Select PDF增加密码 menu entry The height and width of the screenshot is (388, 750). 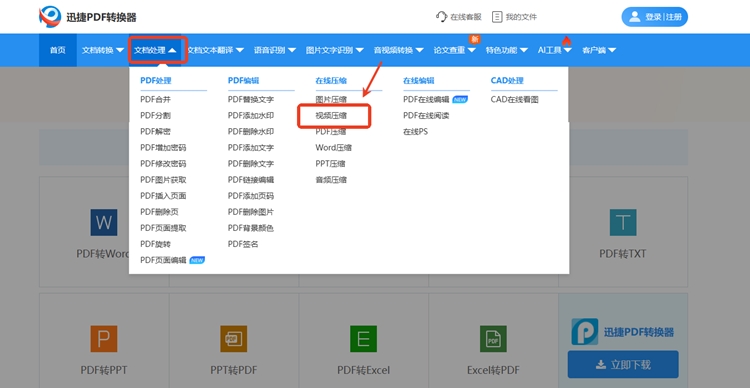[x=163, y=148]
